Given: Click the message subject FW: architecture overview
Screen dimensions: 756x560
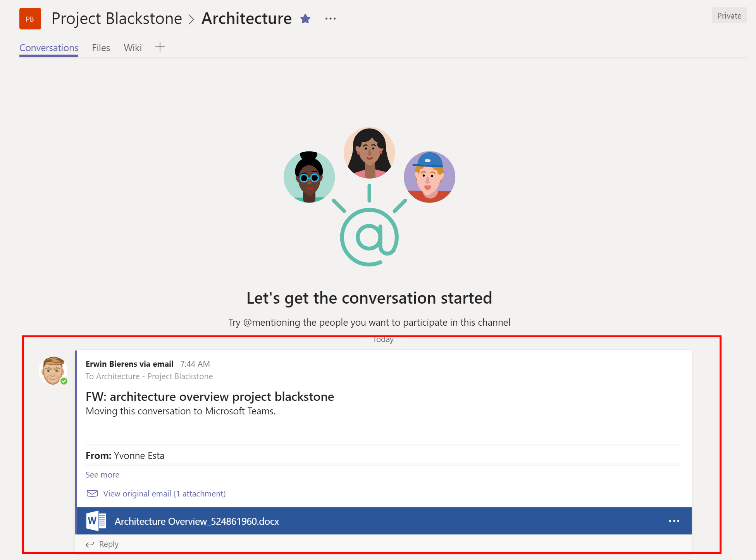Looking at the screenshot, I should 210,397.
